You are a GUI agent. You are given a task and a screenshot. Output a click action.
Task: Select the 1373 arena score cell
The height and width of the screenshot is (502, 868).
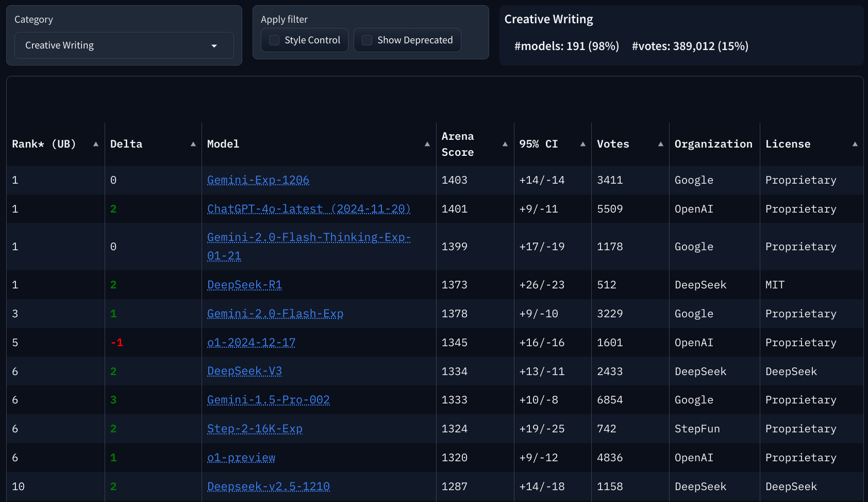(x=475, y=285)
